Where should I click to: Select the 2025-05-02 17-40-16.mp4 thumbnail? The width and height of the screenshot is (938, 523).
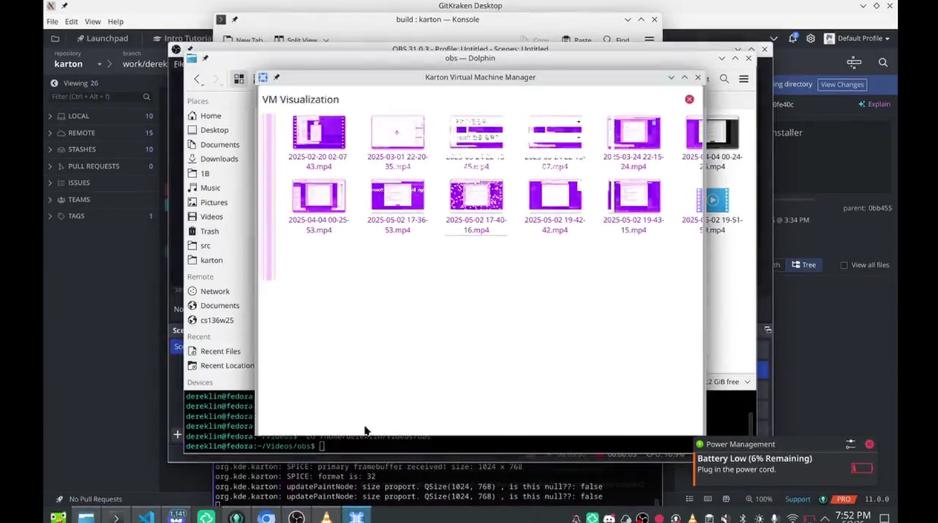(x=476, y=206)
